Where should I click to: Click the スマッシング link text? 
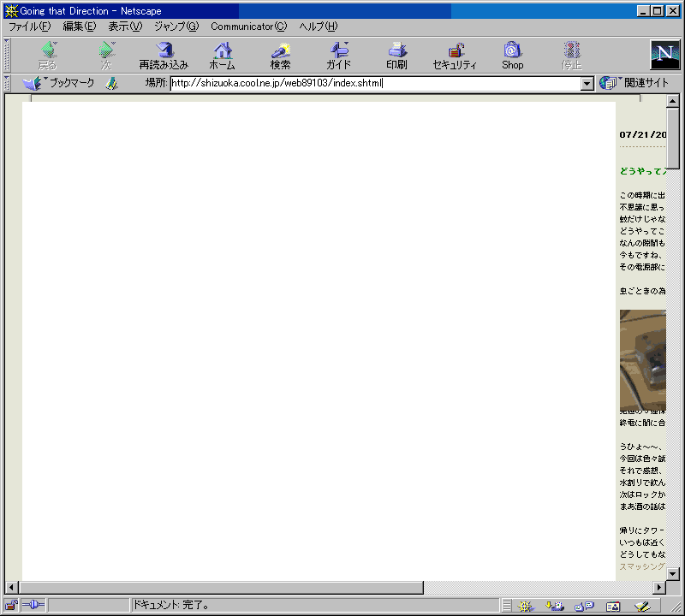pyautogui.click(x=643, y=566)
